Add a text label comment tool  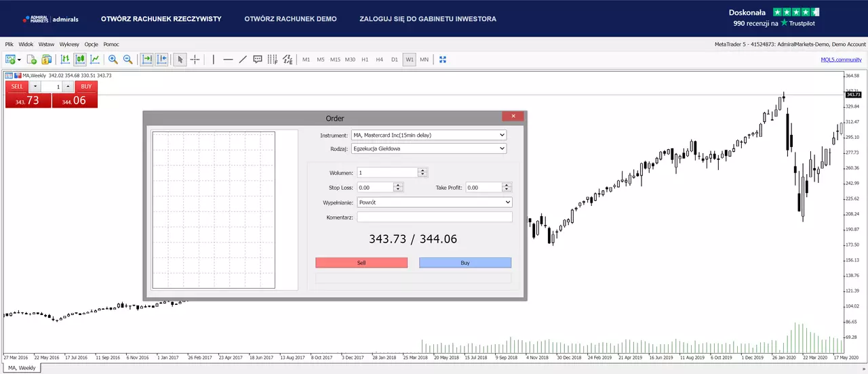[x=258, y=60]
